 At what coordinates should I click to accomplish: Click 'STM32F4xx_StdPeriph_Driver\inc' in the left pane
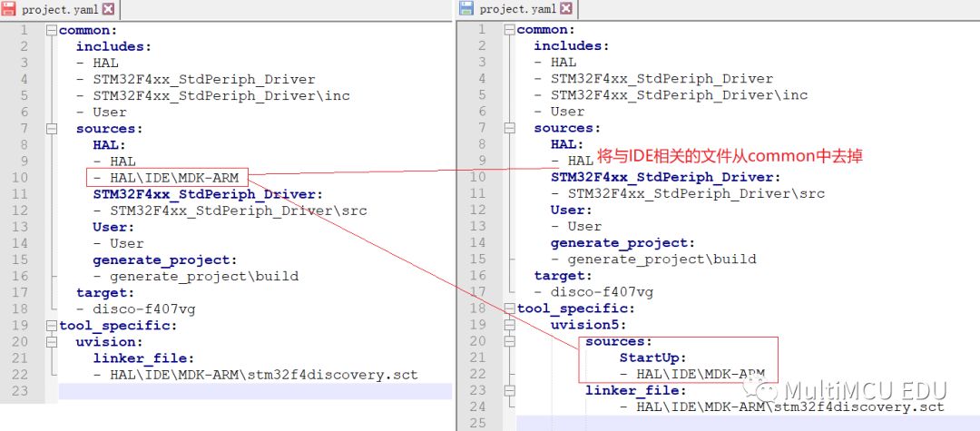(x=221, y=95)
